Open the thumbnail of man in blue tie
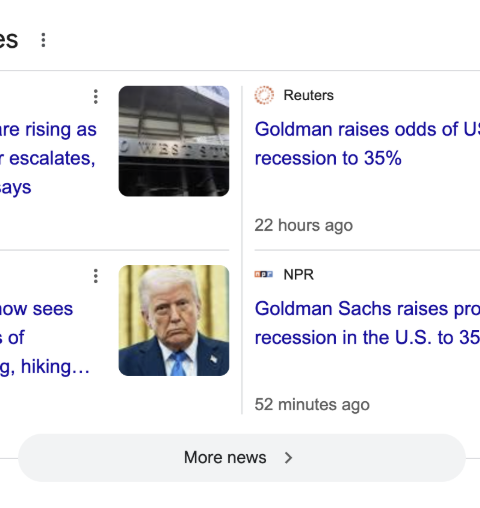Image resolution: width=480 pixels, height=508 pixels. [x=174, y=320]
